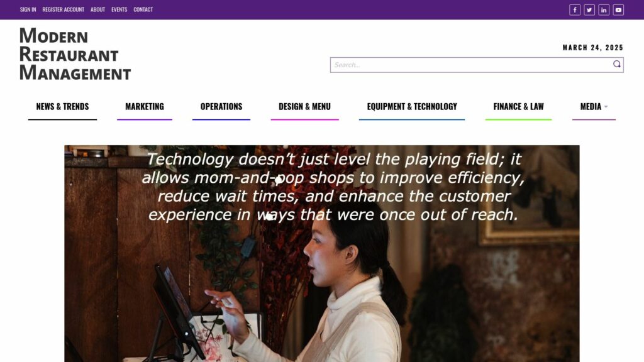Click the search magnifier icon
644x362 pixels.
click(x=616, y=64)
